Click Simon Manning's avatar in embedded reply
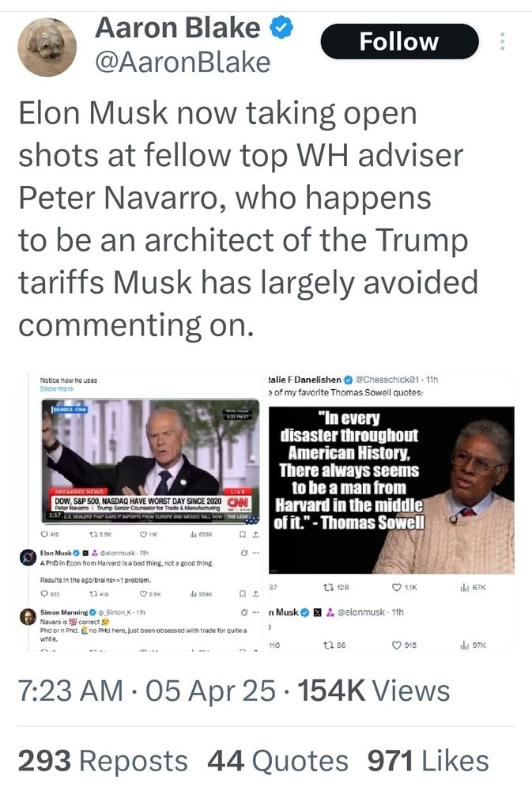This screenshot has width=532, height=791. point(28,616)
